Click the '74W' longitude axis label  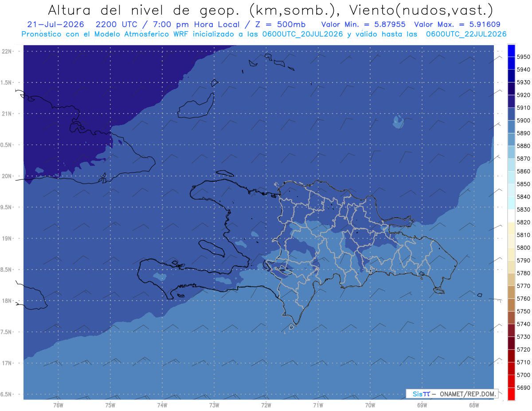click(162, 405)
